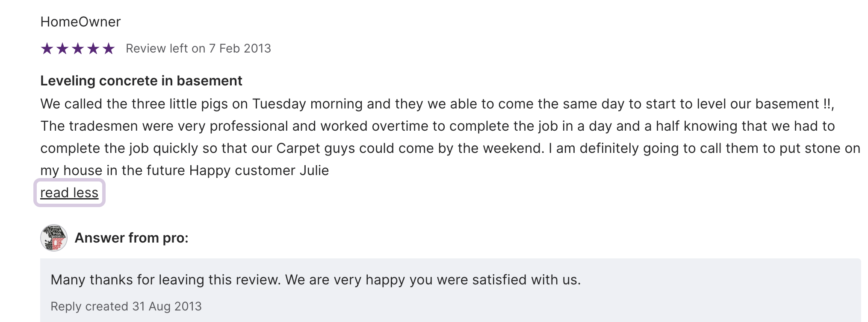Image resolution: width=868 pixels, height=322 pixels.
Task: Click the 'Answer from pro:' heading
Action: [x=131, y=238]
